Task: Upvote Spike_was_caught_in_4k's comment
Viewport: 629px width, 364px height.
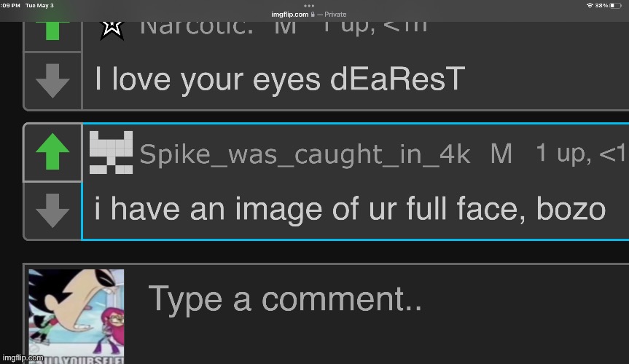Action: pos(52,152)
